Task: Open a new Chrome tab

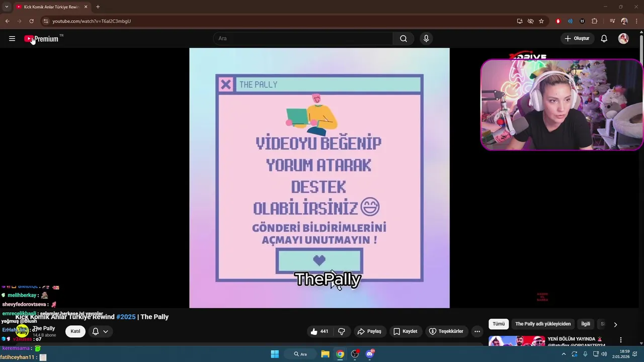Action: pos(98,7)
